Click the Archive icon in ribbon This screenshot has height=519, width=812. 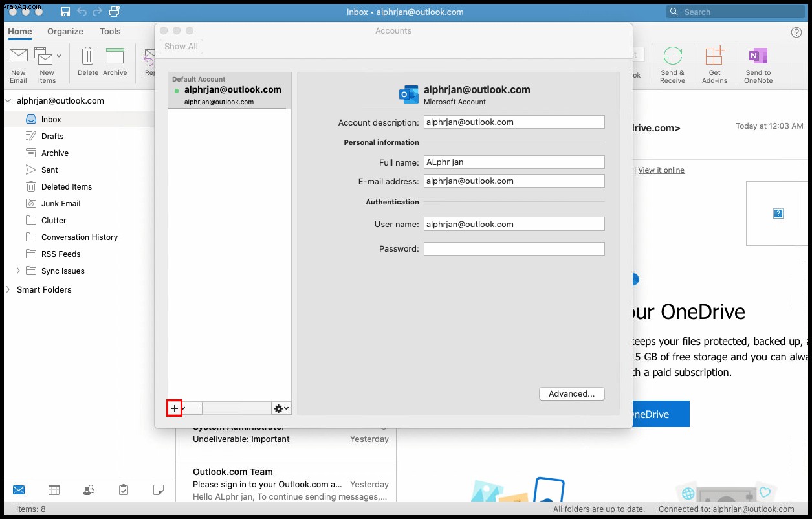115,56
